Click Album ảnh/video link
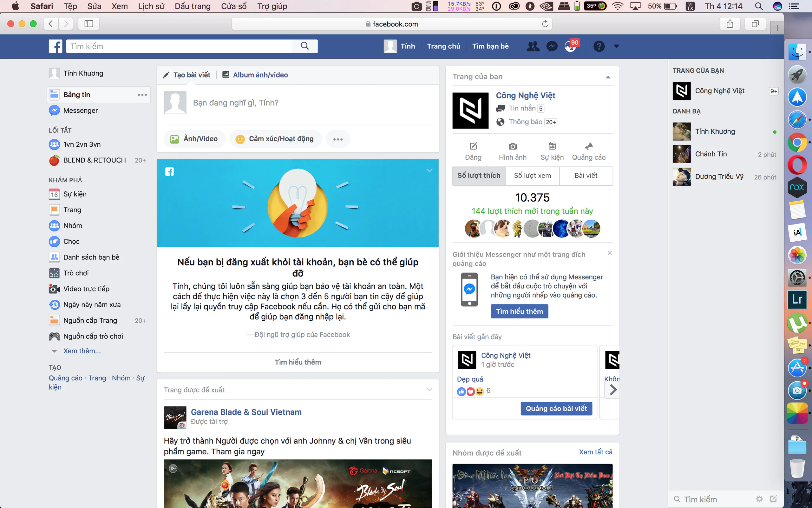Image resolution: width=812 pixels, height=508 pixels. click(x=260, y=75)
